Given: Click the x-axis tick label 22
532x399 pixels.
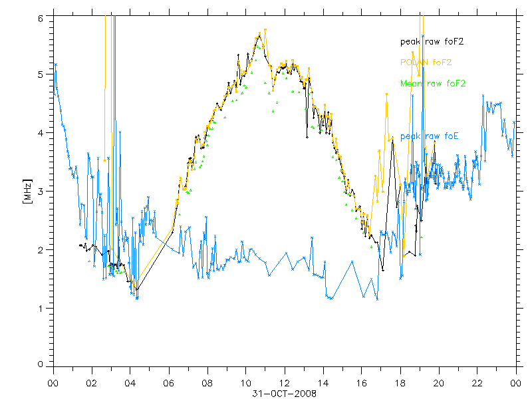Looking at the screenshot, I should (477, 384).
